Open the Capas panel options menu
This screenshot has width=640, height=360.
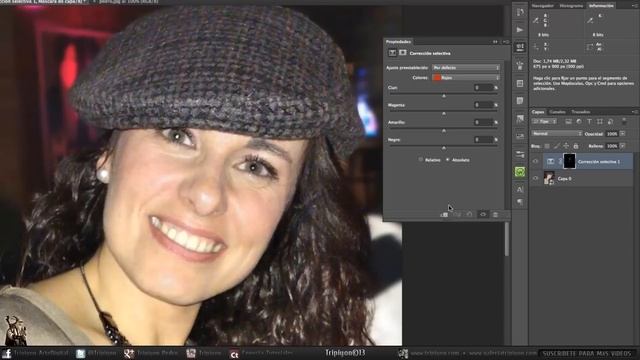pos(634,112)
